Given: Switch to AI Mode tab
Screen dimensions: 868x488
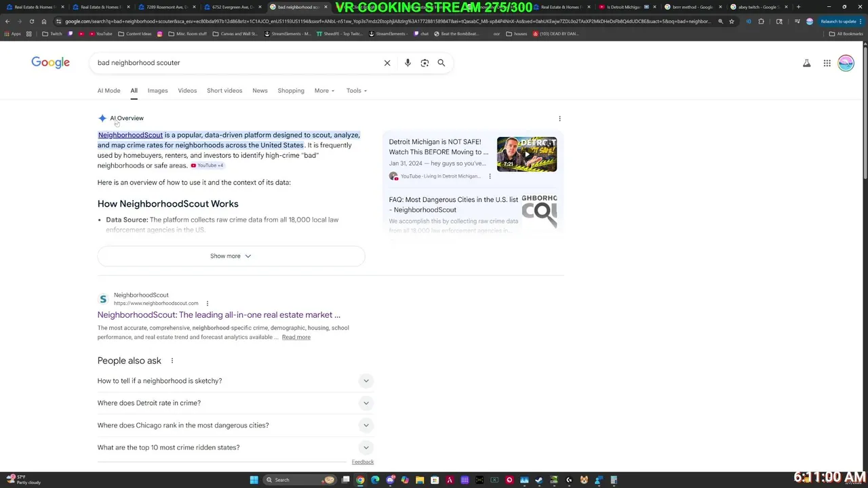Looking at the screenshot, I should (x=108, y=91).
